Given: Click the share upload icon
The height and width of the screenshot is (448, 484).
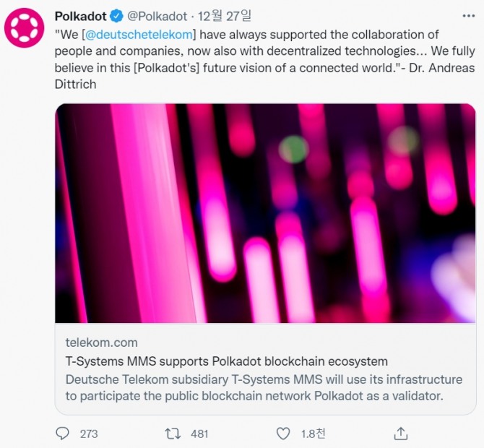Looking at the screenshot, I should [x=400, y=434].
